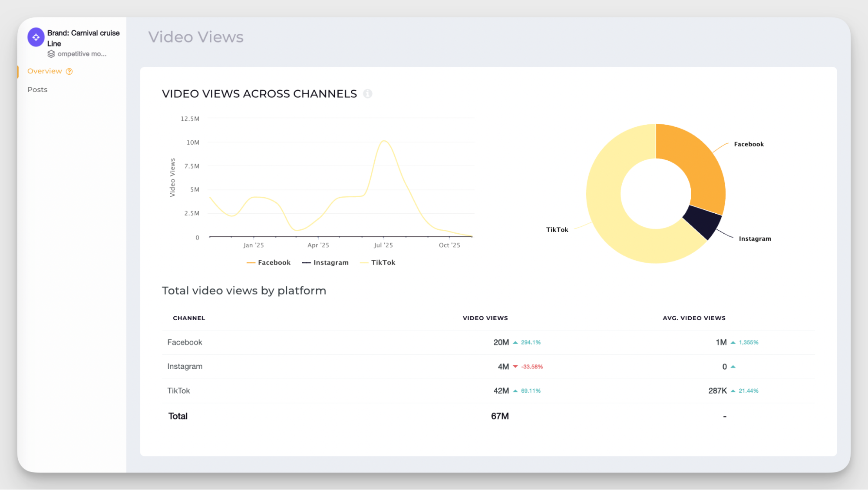The height and width of the screenshot is (490, 868).
Task: Click the Brand: Carnival cruise Line label
Action: [x=83, y=38]
